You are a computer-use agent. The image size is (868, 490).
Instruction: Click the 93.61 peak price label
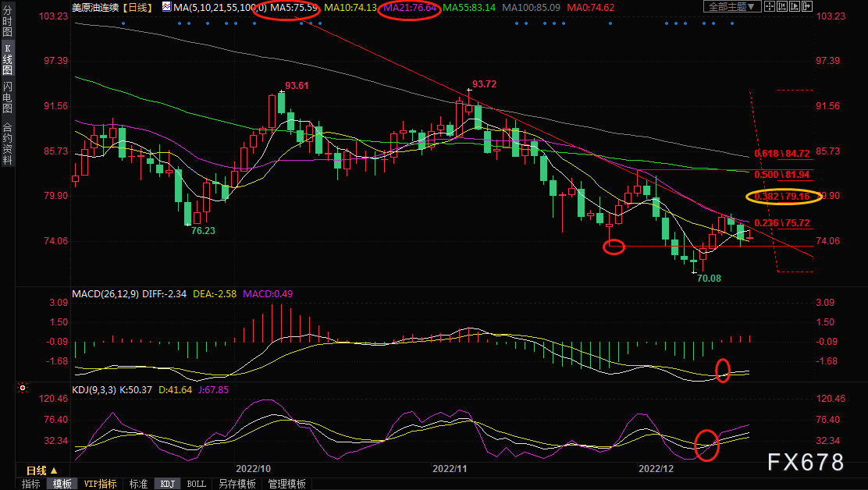click(x=297, y=86)
